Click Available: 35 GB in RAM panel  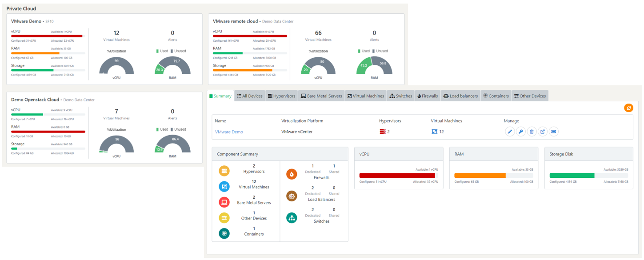tap(522, 169)
